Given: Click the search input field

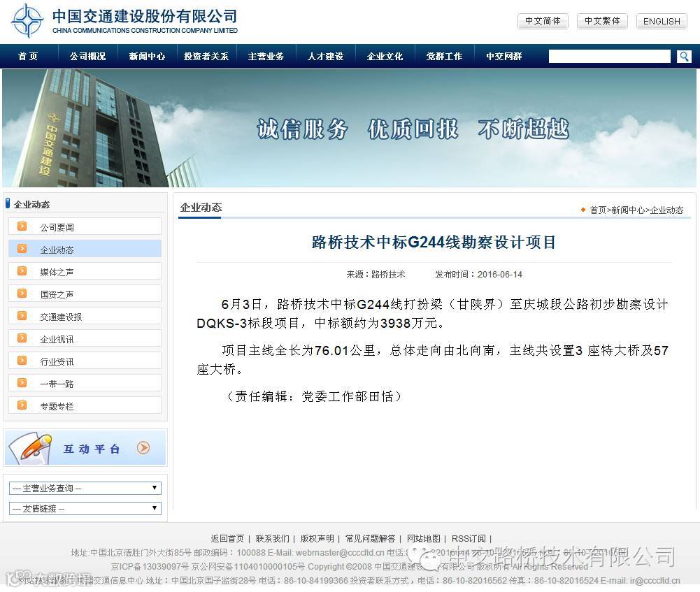Looking at the screenshot, I should 609,56.
